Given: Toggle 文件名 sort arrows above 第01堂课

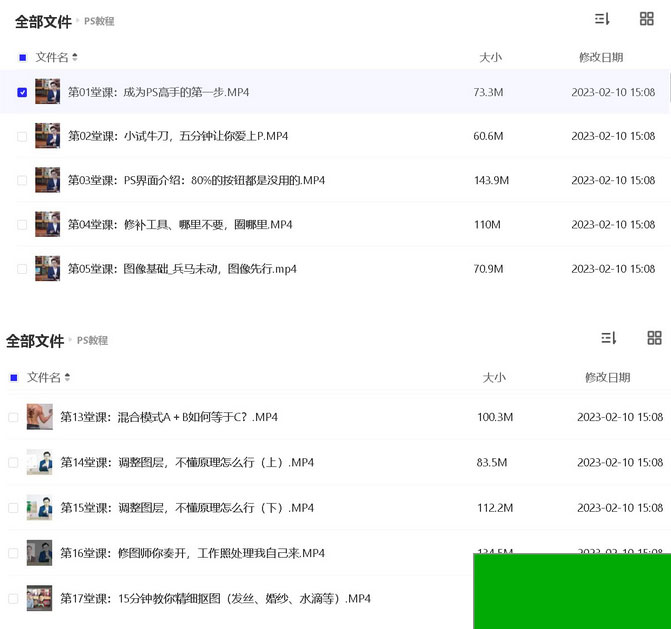Looking at the screenshot, I should pos(75,57).
